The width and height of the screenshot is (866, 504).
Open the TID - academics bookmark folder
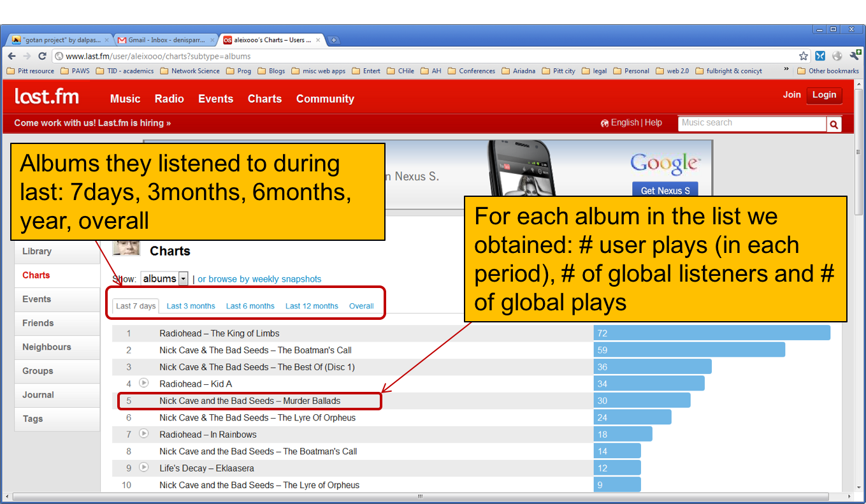point(125,71)
